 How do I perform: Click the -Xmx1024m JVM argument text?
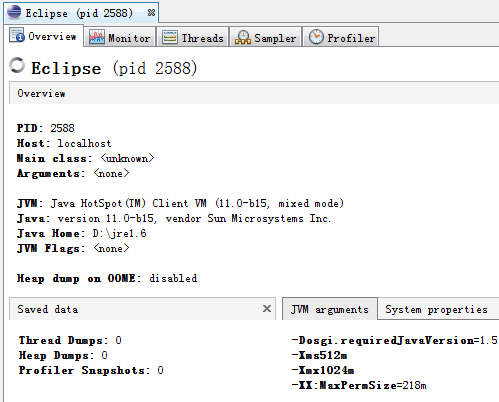click(323, 370)
